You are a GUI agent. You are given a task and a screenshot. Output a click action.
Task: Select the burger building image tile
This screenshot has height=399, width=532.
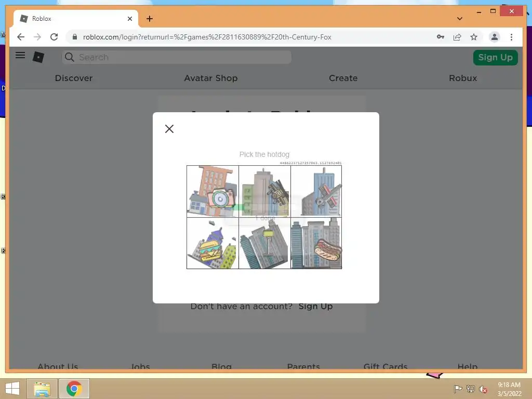212,243
